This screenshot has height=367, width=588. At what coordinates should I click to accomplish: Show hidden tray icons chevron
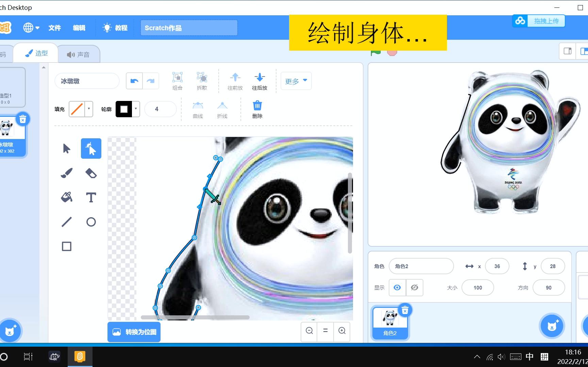coord(477,357)
